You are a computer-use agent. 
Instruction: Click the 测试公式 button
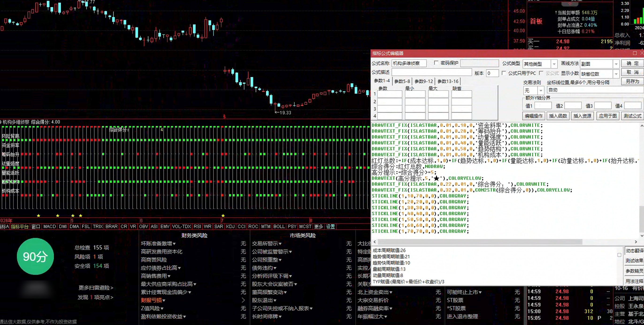(632, 116)
